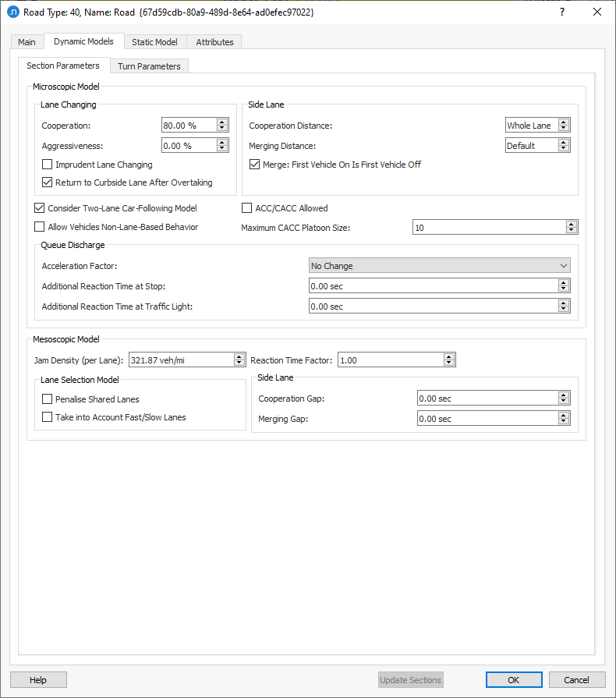Increase Cooperation value with up arrow

(x=222, y=122)
